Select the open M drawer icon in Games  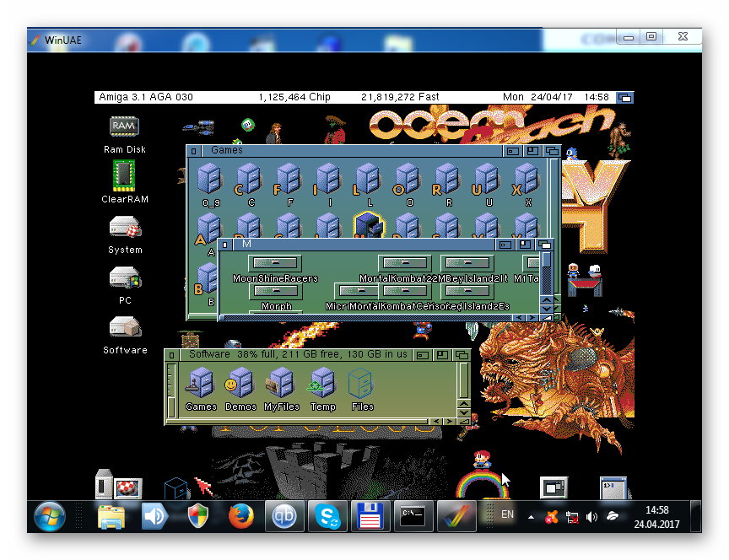coord(370,224)
